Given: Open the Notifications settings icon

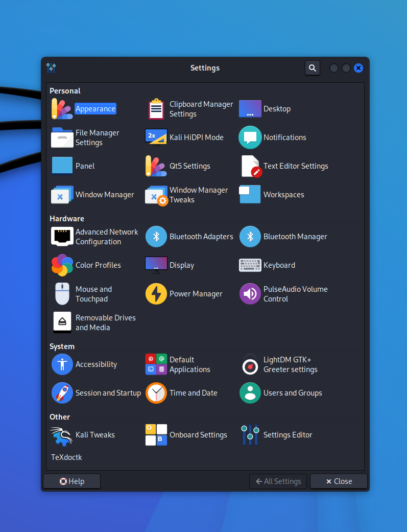Looking at the screenshot, I should 250,137.
